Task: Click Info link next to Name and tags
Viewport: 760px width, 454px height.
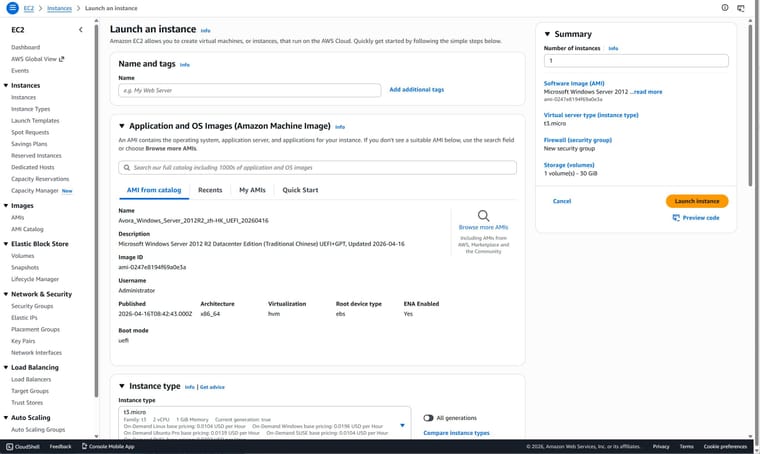Action: [185, 65]
